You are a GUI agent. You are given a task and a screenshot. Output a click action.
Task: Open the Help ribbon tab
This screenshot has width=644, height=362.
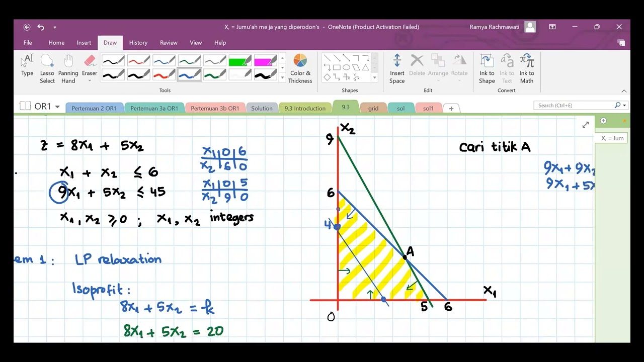coord(220,43)
